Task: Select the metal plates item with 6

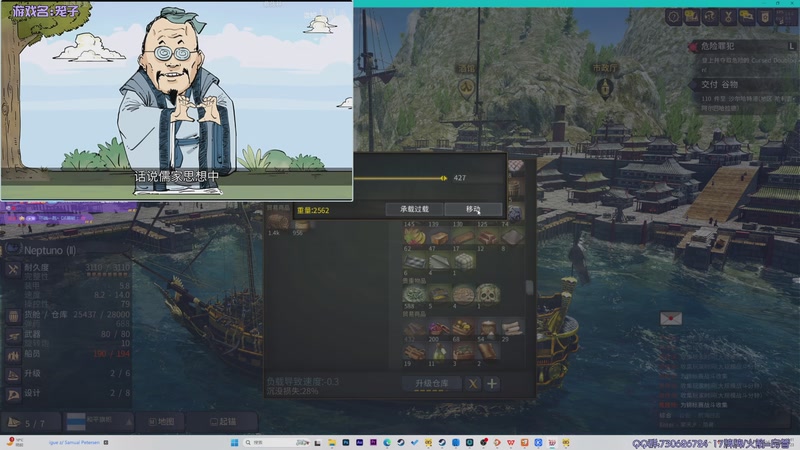Action: [415, 261]
